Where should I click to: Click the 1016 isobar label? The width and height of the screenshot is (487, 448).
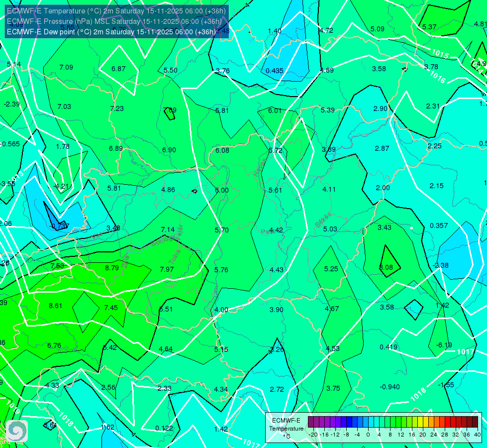(438, 77)
